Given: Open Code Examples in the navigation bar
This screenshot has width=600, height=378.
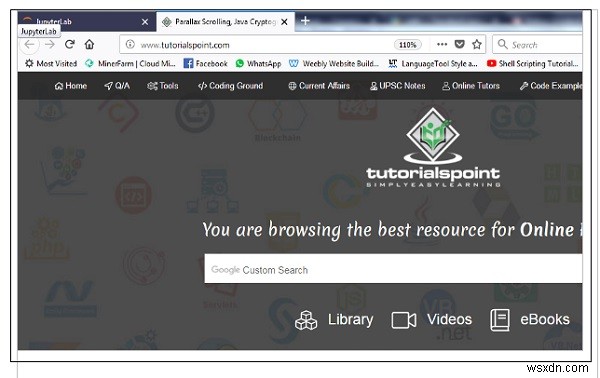Looking at the screenshot, I should tap(551, 86).
